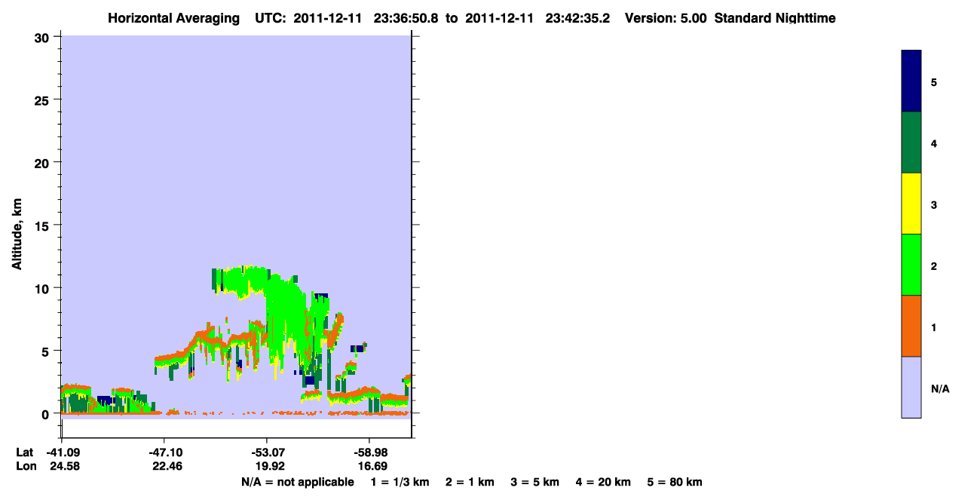Viewport: 980px width, 503px height.
Task: Click the yellow 5 km legend swatch
Action: point(911,204)
